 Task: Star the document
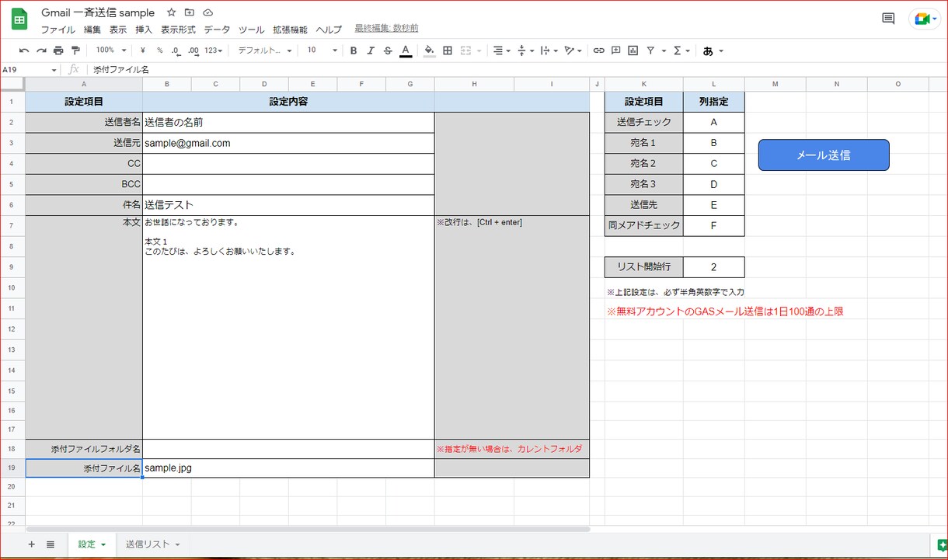coord(171,12)
